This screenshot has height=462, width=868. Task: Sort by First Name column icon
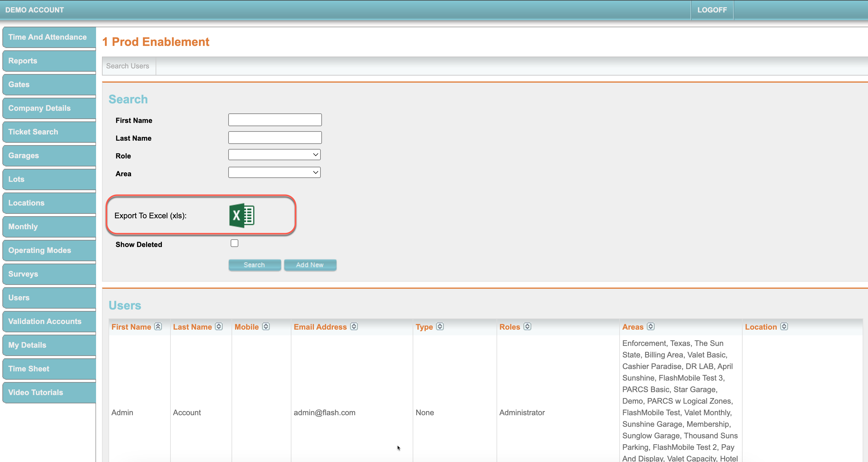158,327
